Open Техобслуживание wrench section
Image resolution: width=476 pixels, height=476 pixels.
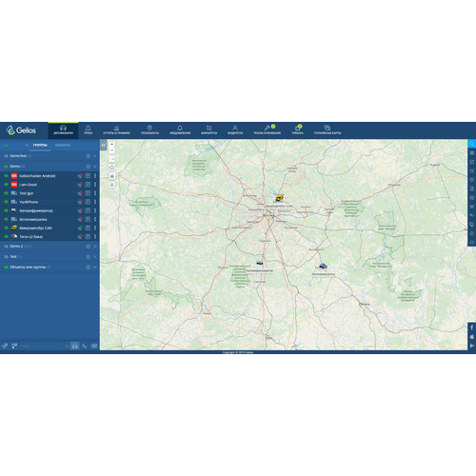point(268,130)
